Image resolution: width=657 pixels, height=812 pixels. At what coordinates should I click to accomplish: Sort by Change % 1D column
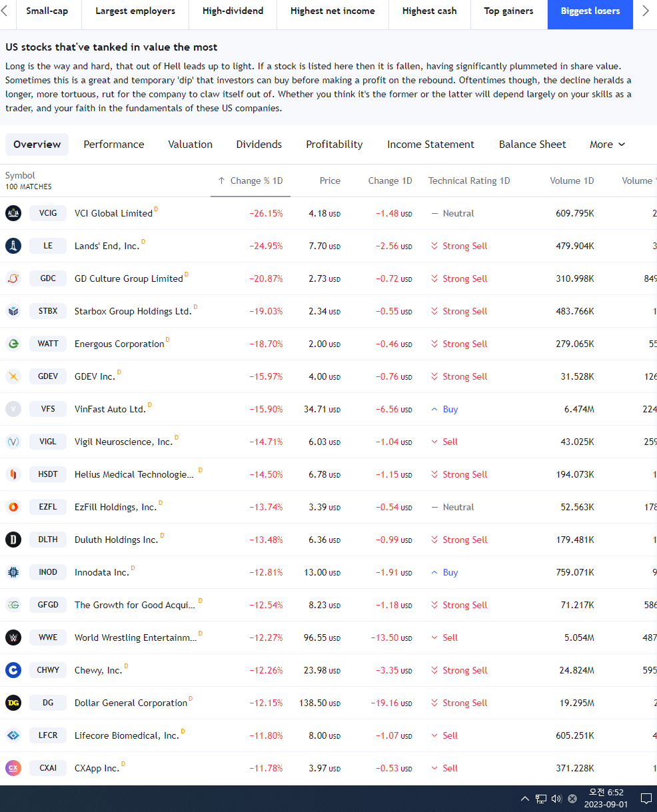tap(251, 181)
